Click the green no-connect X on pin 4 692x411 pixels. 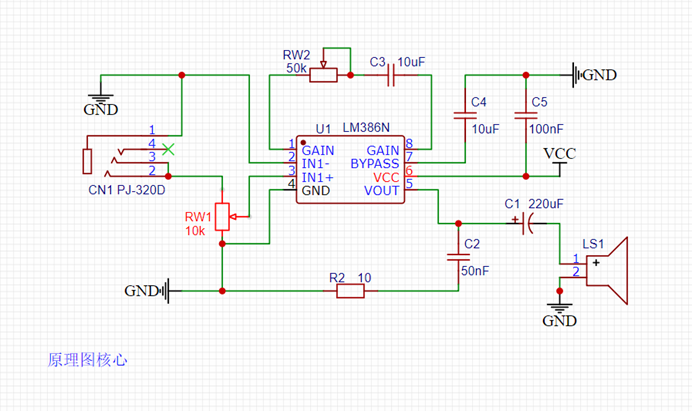point(168,149)
